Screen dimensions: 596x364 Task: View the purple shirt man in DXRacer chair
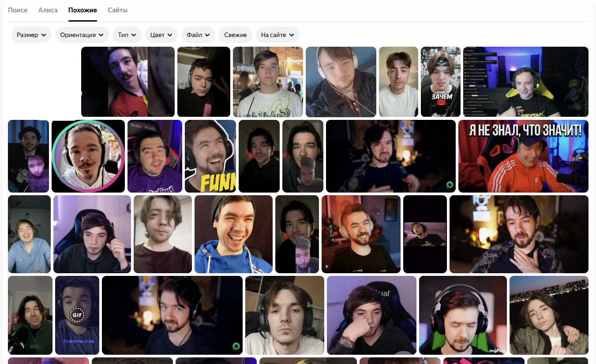coord(155,156)
